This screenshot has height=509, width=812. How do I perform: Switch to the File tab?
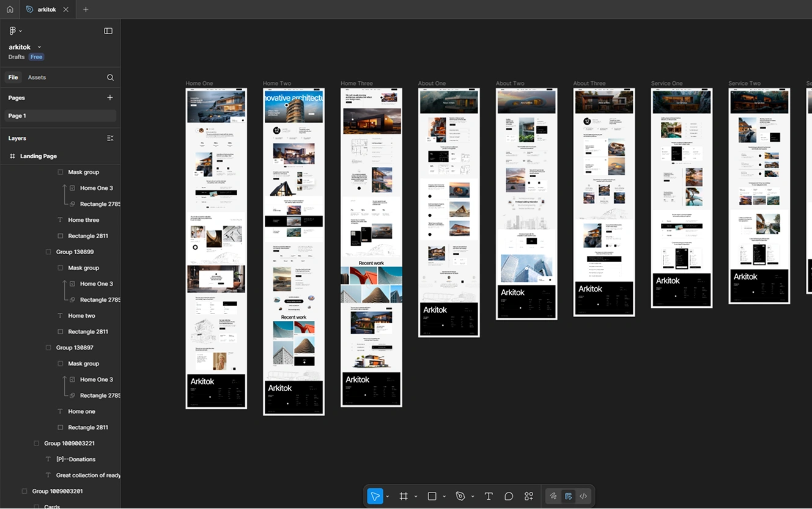coord(13,78)
